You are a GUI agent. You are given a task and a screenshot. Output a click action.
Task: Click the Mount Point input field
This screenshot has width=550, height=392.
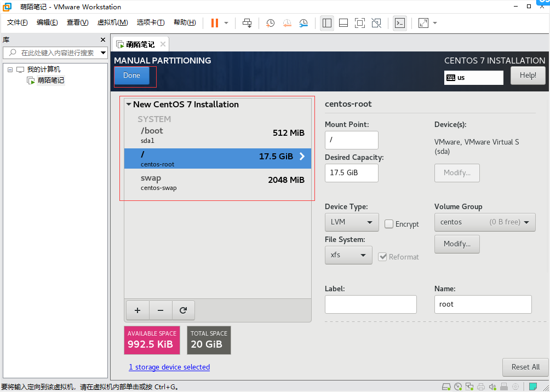coord(352,140)
